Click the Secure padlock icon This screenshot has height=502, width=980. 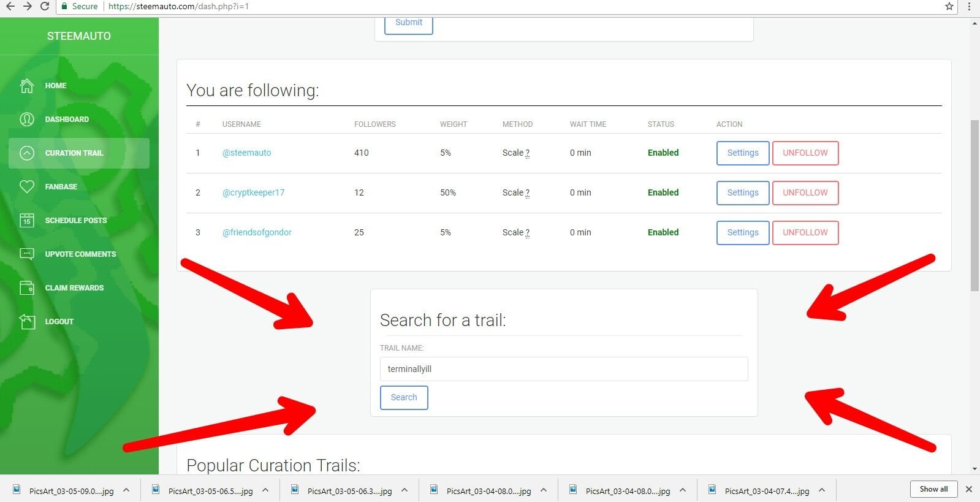(x=64, y=6)
